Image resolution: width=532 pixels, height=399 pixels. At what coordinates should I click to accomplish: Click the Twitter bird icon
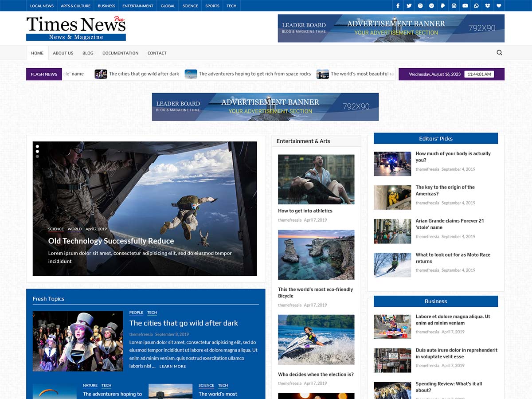[409, 6]
